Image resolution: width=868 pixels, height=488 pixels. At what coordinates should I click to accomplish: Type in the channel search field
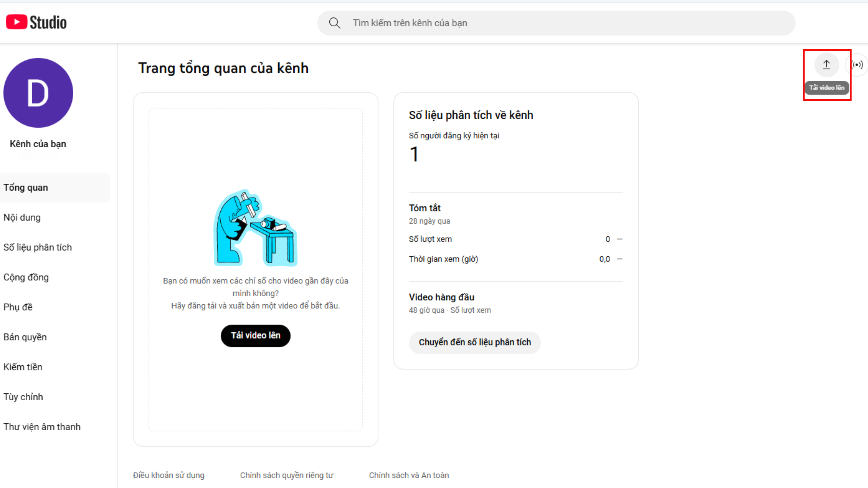coord(556,23)
